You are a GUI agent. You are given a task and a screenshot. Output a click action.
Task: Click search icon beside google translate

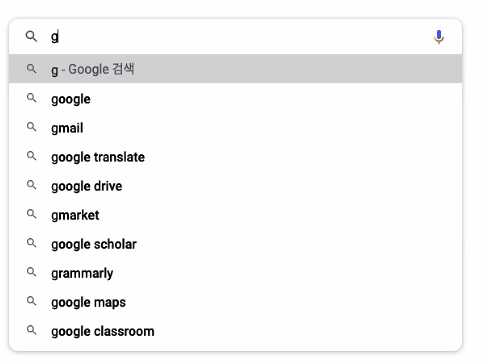pyautogui.click(x=32, y=156)
